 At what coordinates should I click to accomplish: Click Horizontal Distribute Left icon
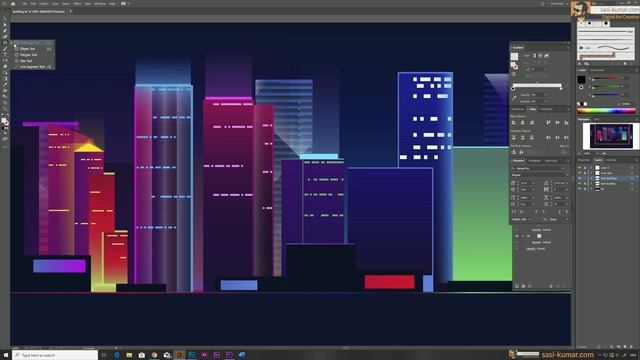pos(548,138)
